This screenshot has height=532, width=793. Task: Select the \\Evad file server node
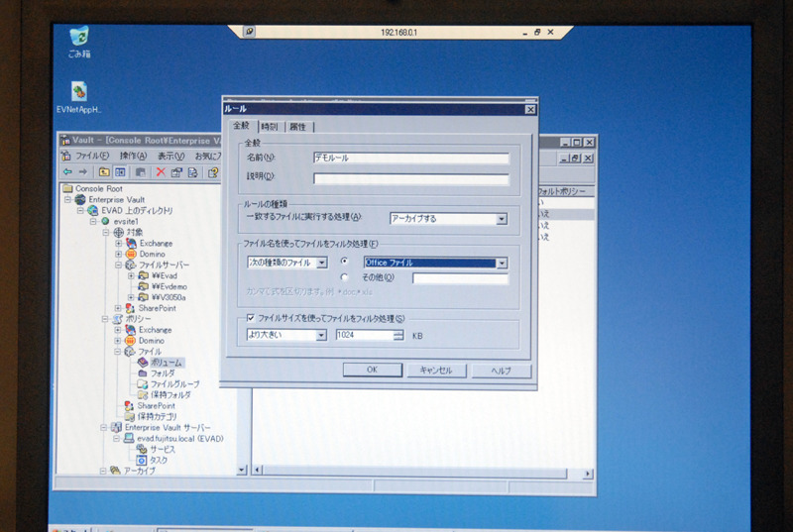[158, 275]
